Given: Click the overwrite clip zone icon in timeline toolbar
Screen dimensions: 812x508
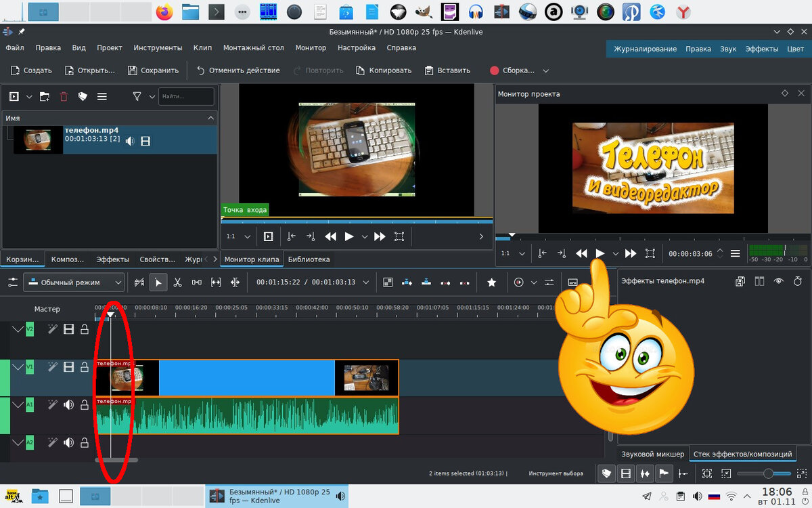Looking at the screenshot, I should coord(426,282).
